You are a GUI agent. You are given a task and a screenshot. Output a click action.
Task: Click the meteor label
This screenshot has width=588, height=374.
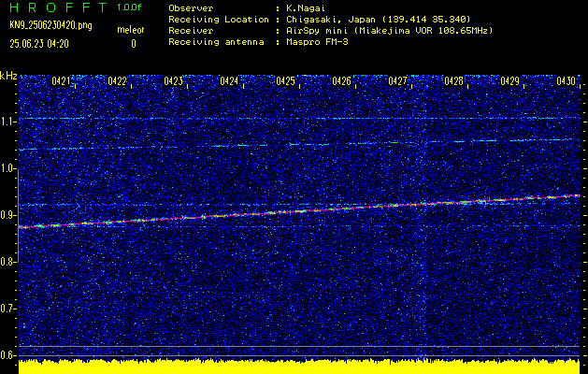[131, 30]
